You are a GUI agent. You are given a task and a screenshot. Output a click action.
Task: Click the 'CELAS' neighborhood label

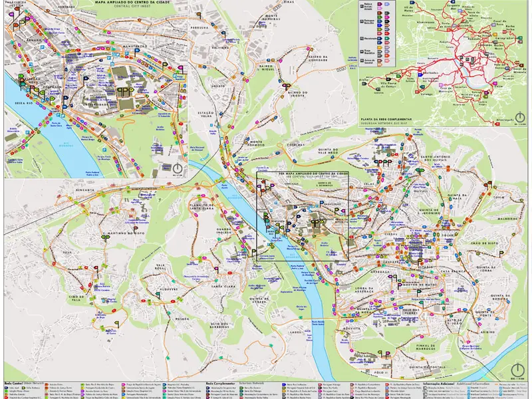(369, 184)
